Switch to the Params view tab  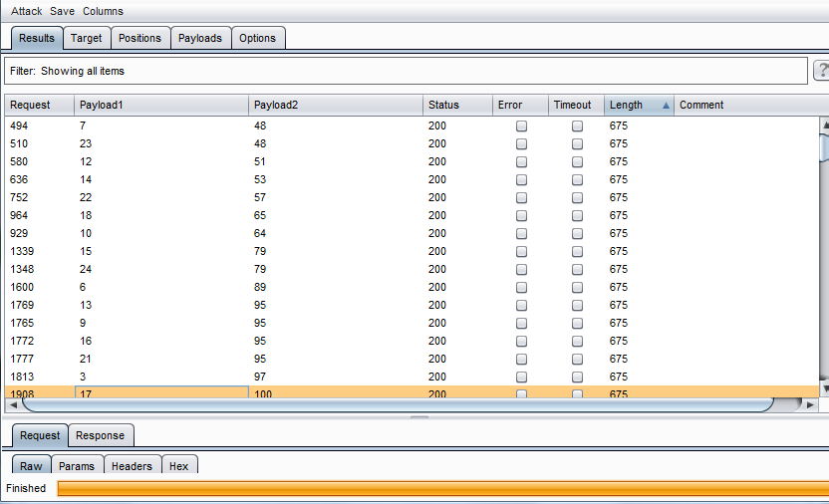(x=77, y=465)
